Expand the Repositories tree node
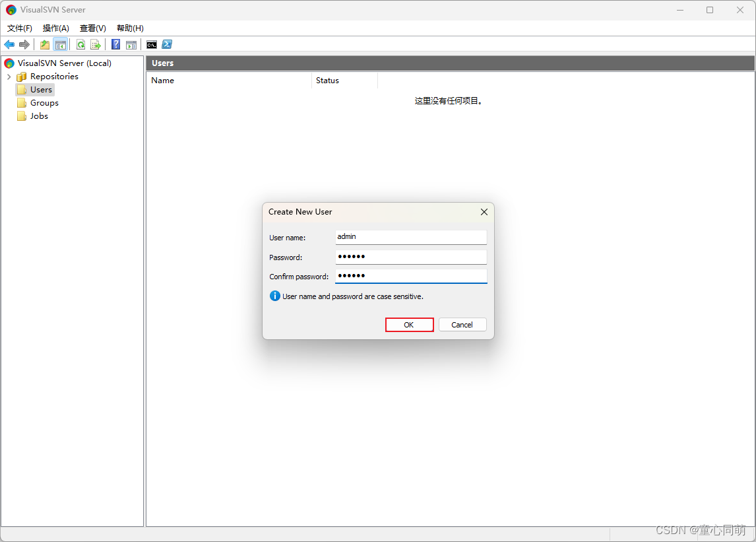This screenshot has width=756, height=542. [9, 77]
